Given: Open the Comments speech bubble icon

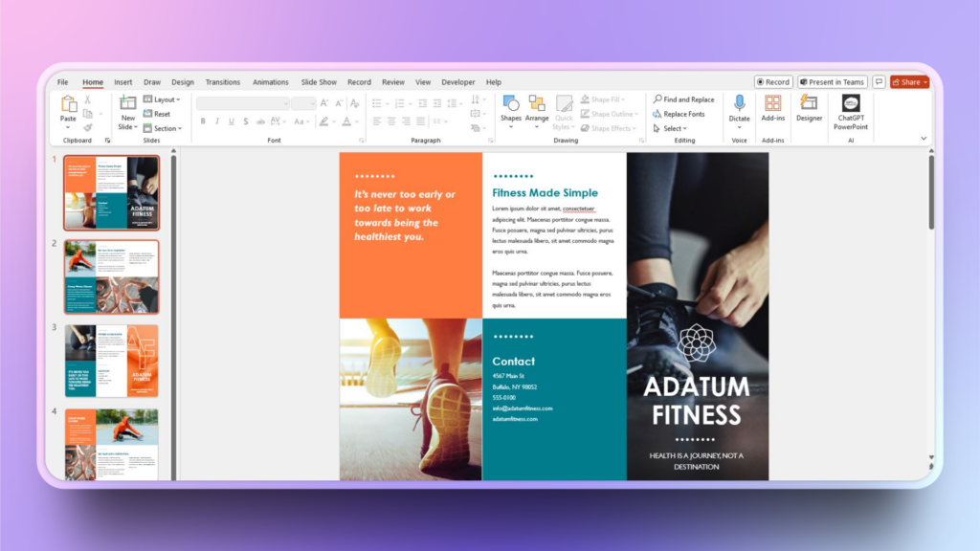Looking at the screenshot, I should point(879,82).
